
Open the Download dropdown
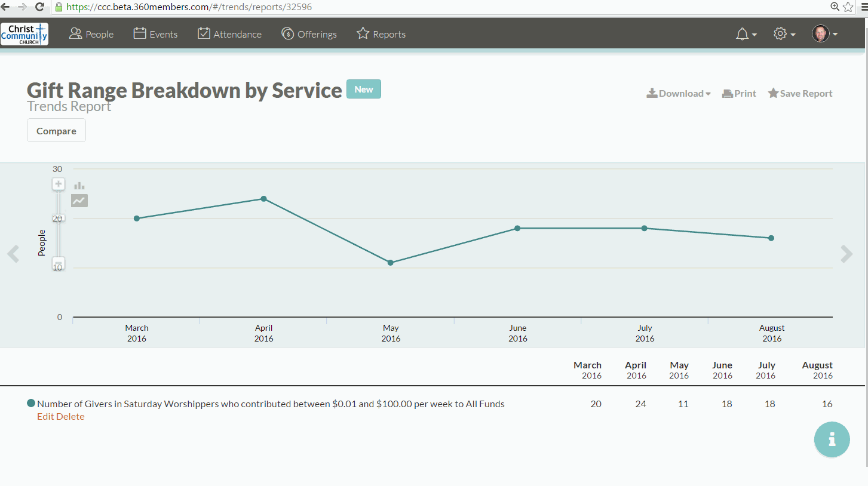tap(679, 94)
